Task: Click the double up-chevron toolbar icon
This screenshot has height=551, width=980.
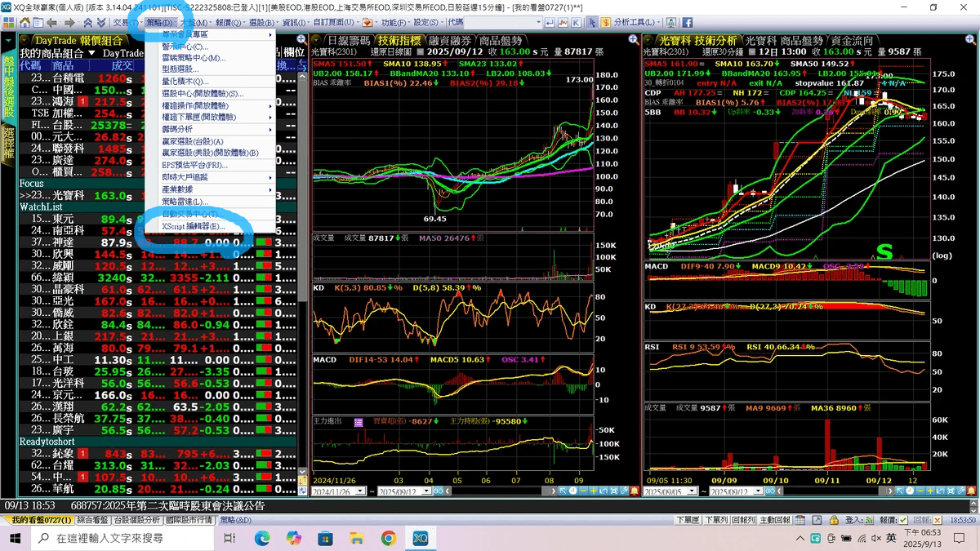Action: click(x=87, y=22)
